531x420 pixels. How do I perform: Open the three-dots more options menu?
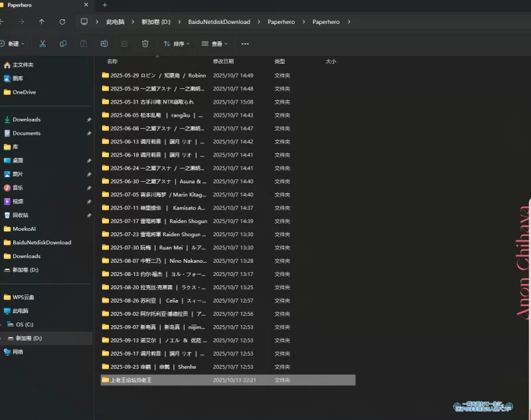245,44
